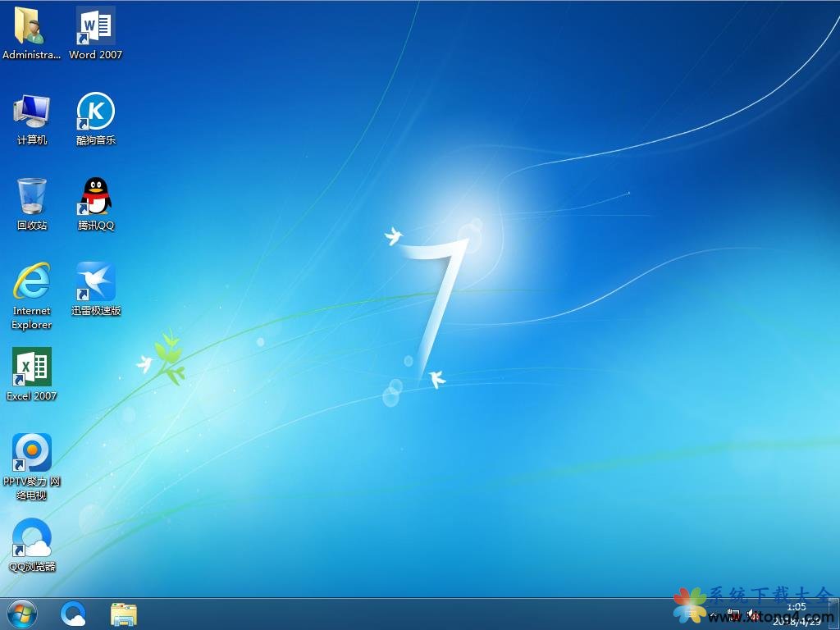The image size is (840, 630).
Task: Show hidden system tray icons
Action: click(x=713, y=614)
